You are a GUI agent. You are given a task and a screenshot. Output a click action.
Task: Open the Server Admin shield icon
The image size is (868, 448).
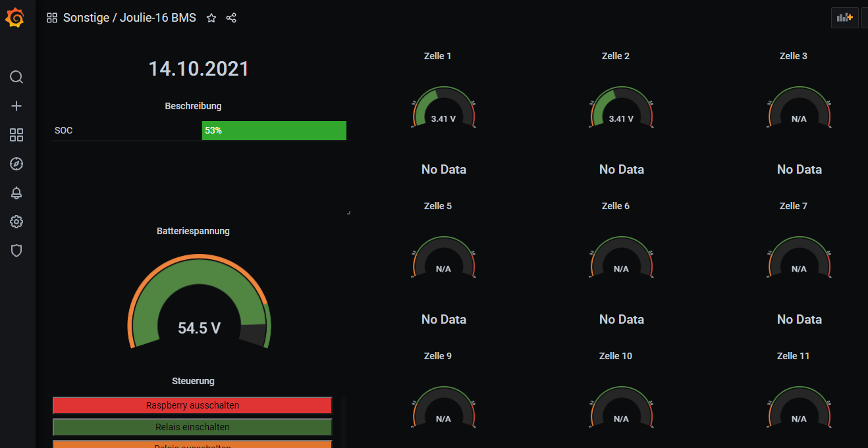coord(16,251)
